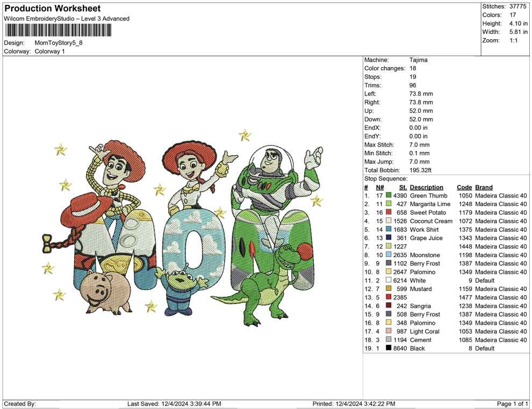Click the St. column header
The height and width of the screenshot is (409, 532).
click(402, 187)
